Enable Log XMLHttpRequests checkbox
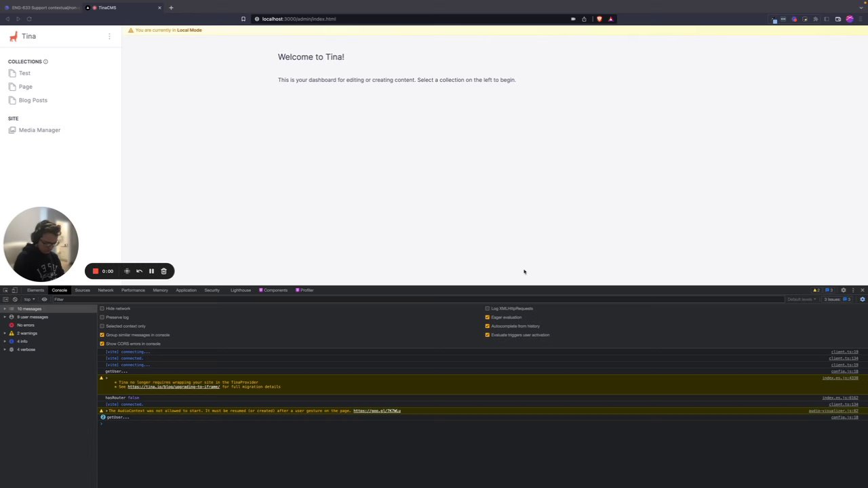This screenshot has height=488, width=868. click(x=487, y=308)
